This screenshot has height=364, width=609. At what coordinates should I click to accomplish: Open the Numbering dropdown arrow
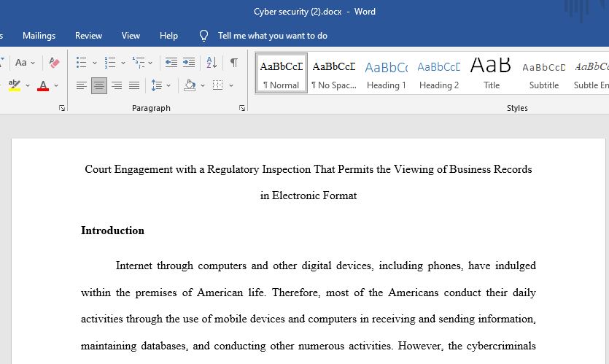click(x=123, y=63)
